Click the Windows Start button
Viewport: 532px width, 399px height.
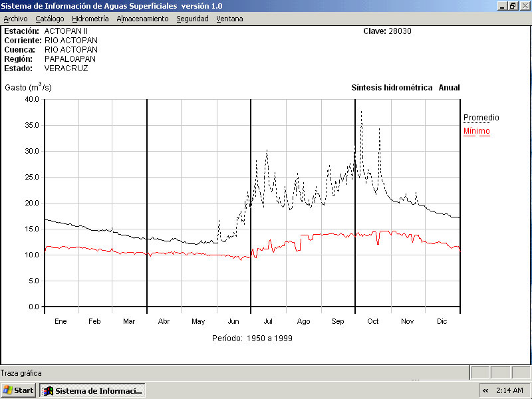coord(19,390)
